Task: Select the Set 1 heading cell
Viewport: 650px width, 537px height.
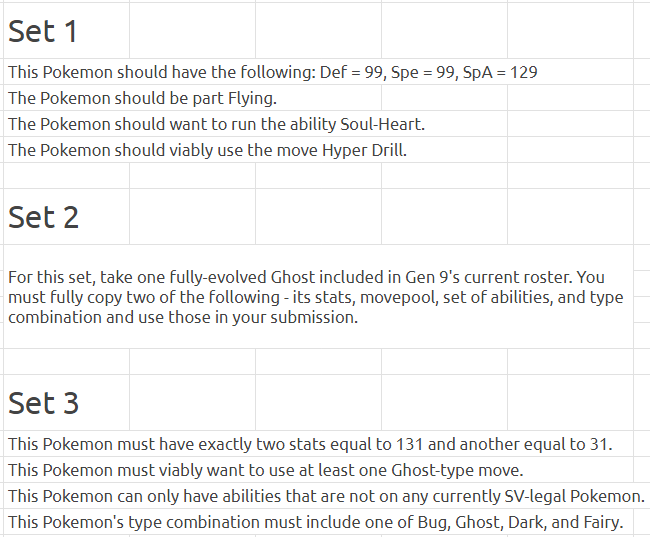Action: click(66, 31)
